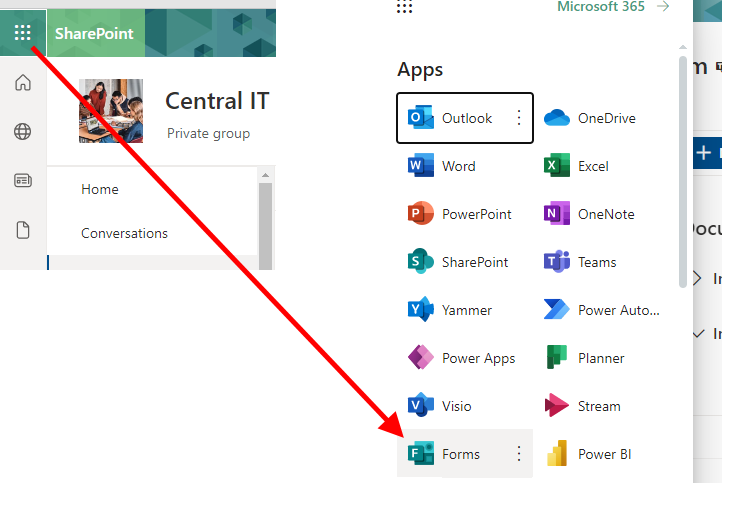
Task: Launch Planner from the Apps list
Action: tap(584, 358)
